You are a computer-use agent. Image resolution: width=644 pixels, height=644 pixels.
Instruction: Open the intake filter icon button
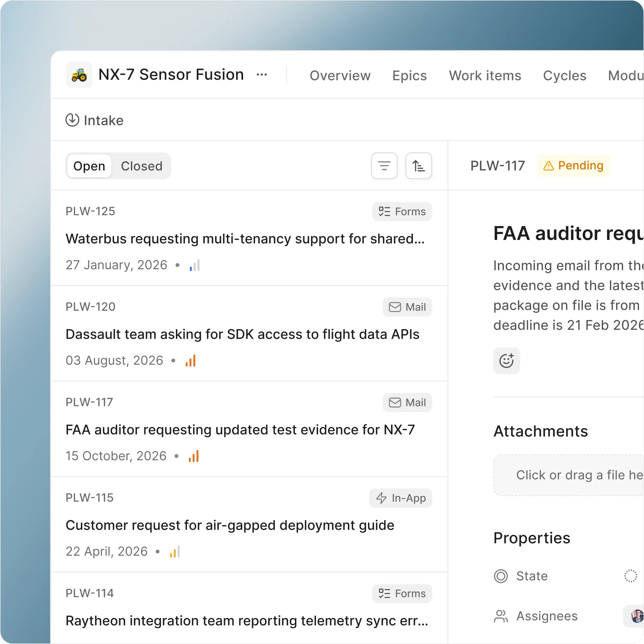click(x=384, y=166)
